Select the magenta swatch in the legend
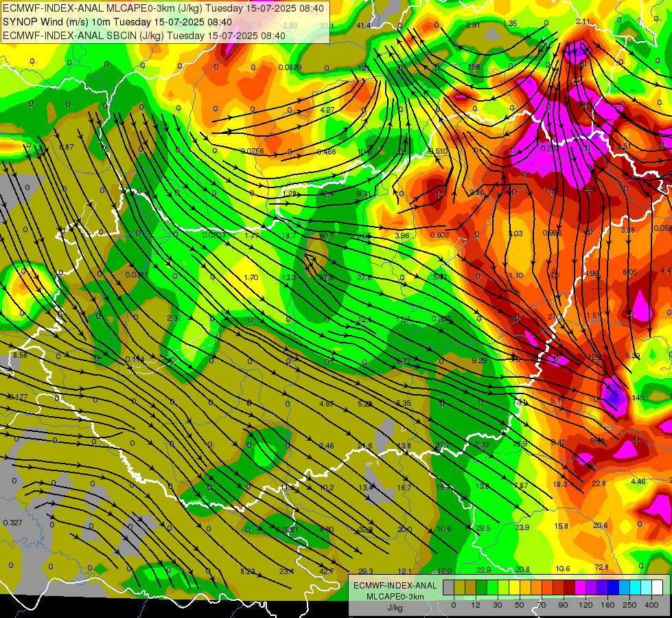Image resolution: width=672 pixels, height=618 pixels. pos(580,587)
